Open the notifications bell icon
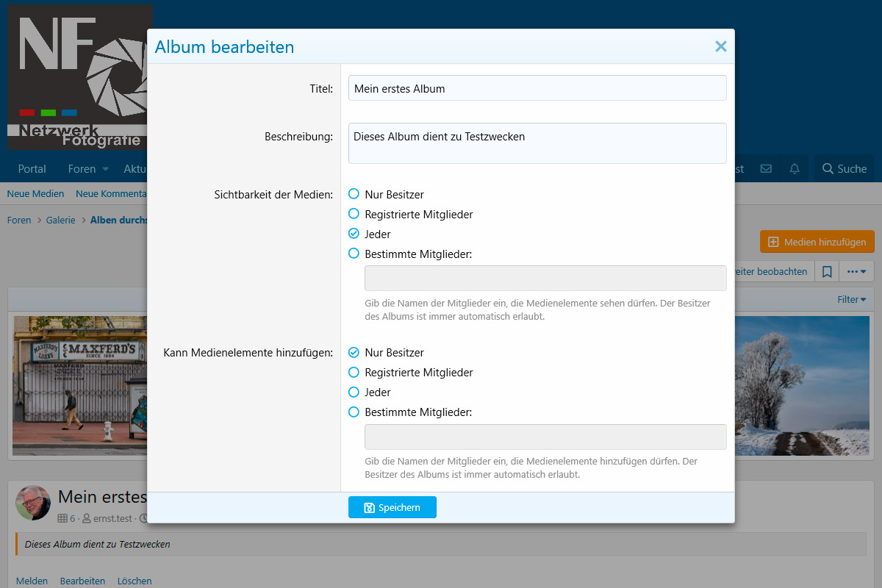Screen dimensions: 882x588 [x=795, y=168]
